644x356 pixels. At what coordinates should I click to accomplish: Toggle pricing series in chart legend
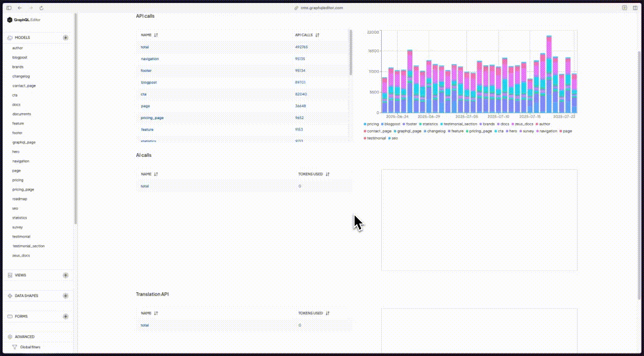371,124
